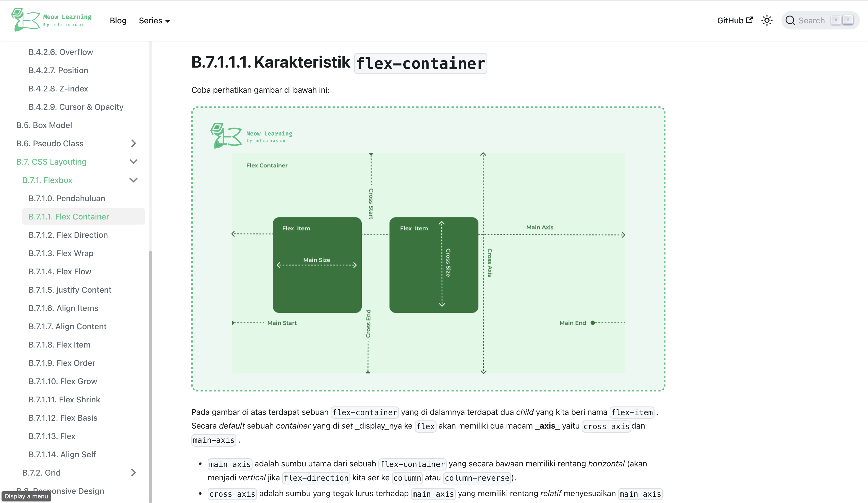
Task: Click the Series dropdown arrow icon
Action: [168, 21]
